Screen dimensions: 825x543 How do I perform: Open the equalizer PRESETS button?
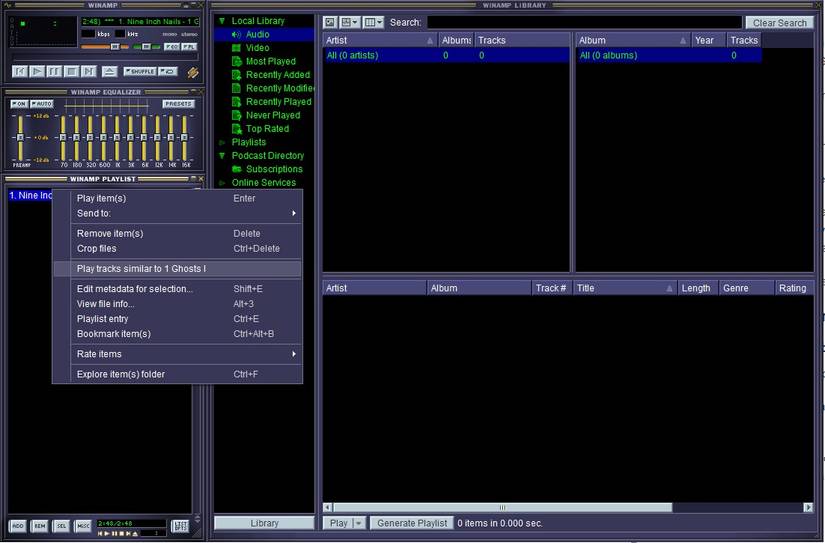[x=178, y=104]
